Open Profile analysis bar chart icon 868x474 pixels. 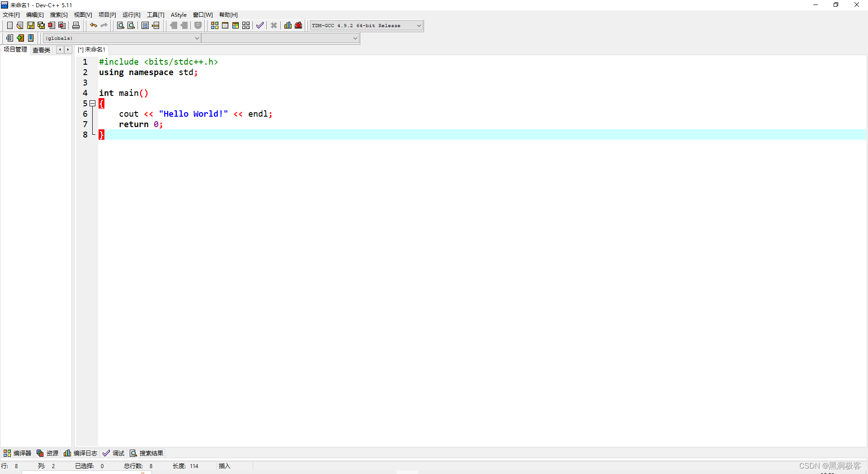[x=288, y=25]
